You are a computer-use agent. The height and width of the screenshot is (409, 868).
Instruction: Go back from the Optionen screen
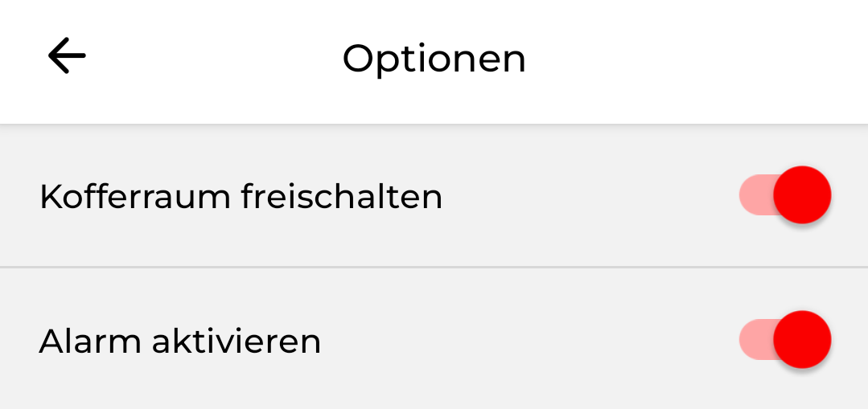click(x=67, y=57)
